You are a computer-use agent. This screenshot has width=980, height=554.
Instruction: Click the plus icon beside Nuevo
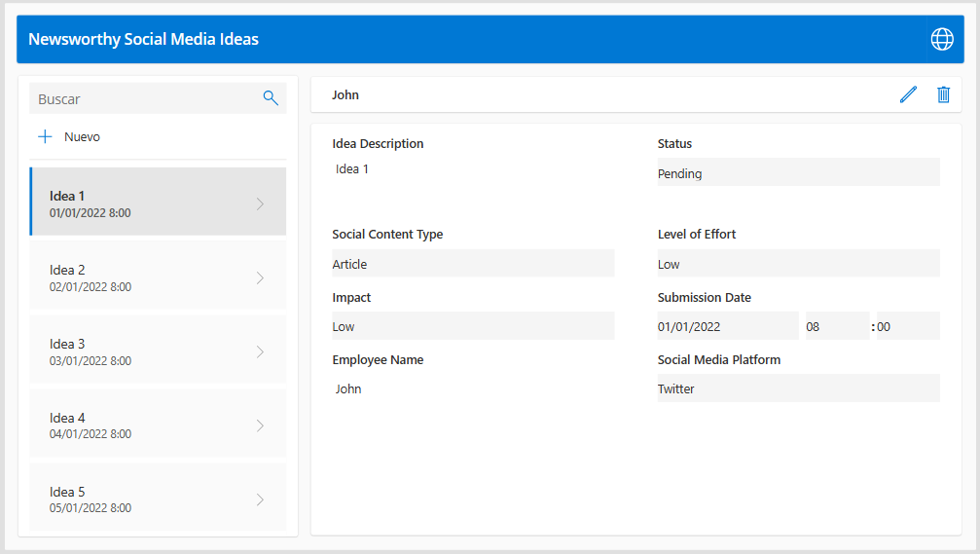pyautogui.click(x=45, y=137)
